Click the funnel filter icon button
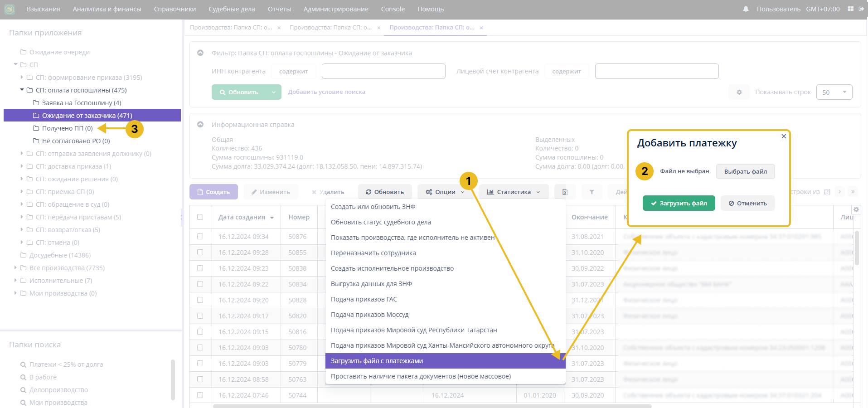Viewport: 868px width, 408px height. 592,192
